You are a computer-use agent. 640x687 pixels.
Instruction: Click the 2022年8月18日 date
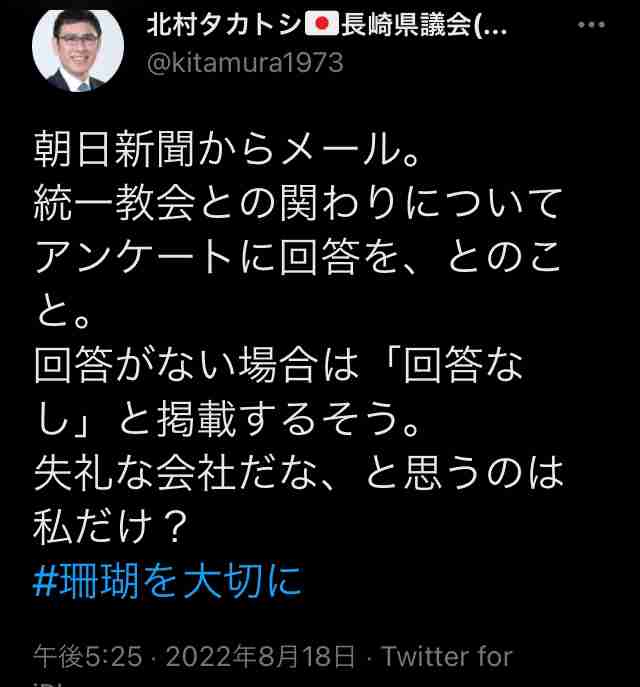point(260,656)
